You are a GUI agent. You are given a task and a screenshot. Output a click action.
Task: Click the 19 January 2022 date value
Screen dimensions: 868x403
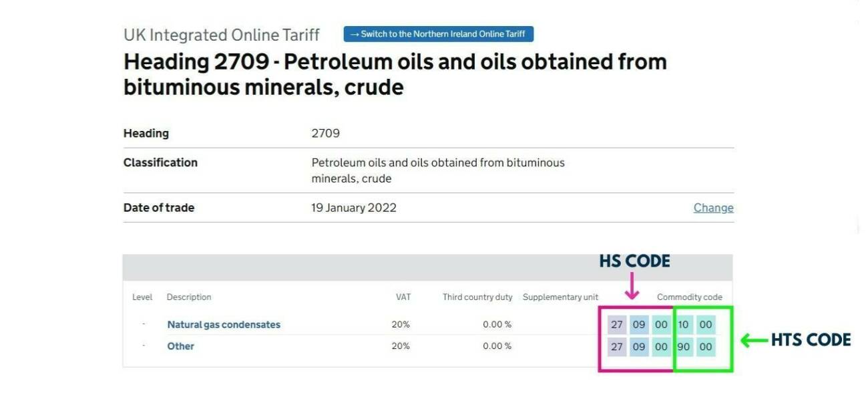[x=354, y=208]
